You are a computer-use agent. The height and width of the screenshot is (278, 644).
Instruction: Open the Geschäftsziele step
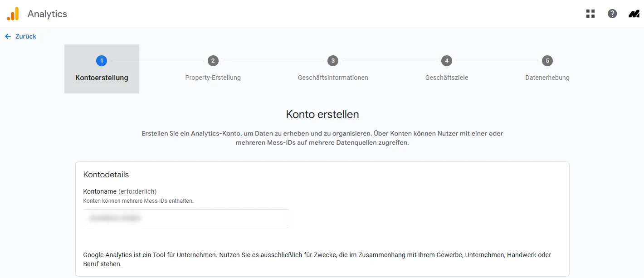tap(447, 78)
